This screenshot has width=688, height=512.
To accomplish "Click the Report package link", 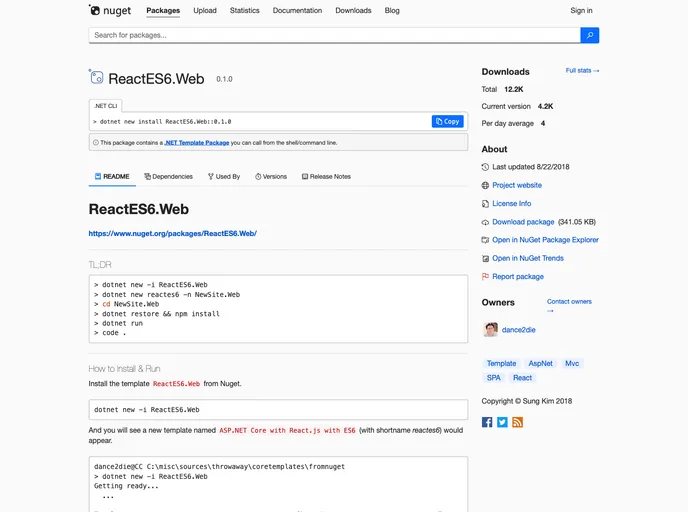I will pos(518,276).
